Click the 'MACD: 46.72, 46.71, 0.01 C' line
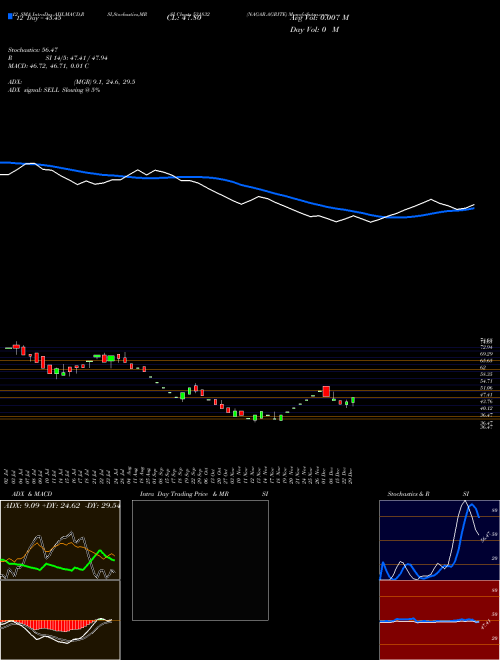 coord(48,66)
